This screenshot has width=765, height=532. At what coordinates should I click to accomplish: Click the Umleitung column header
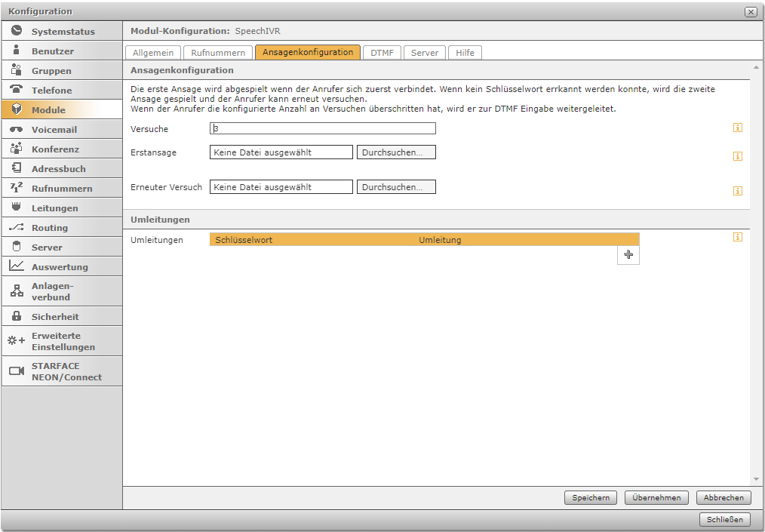click(440, 240)
